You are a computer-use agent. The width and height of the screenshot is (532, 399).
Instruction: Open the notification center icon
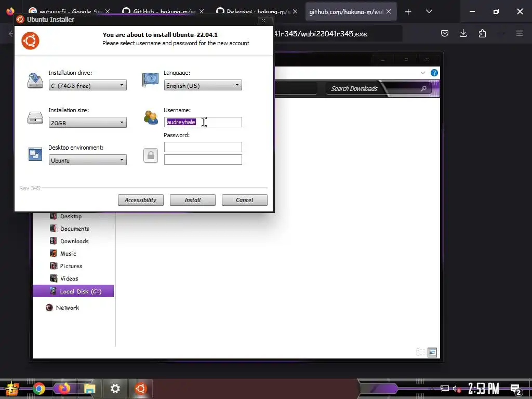coord(516,389)
